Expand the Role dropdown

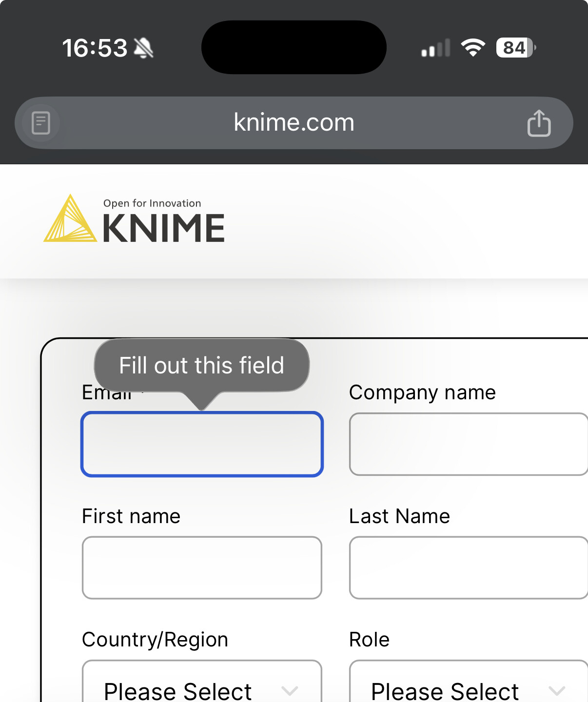click(468, 688)
